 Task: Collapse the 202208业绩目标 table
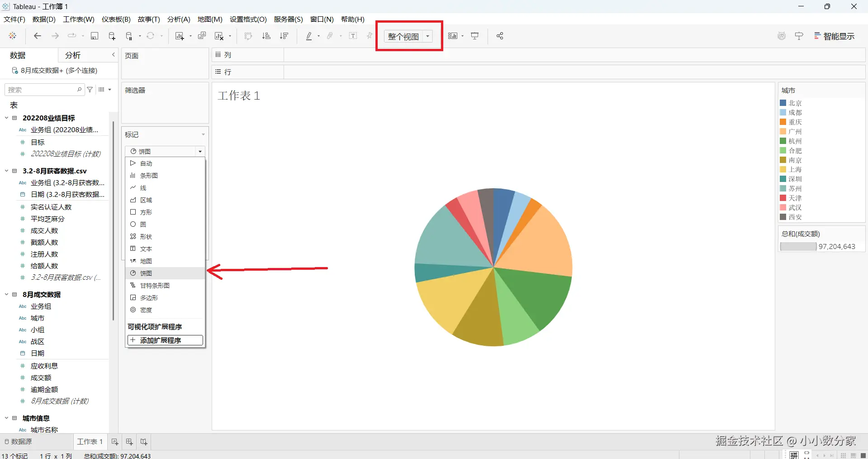(x=7, y=118)
